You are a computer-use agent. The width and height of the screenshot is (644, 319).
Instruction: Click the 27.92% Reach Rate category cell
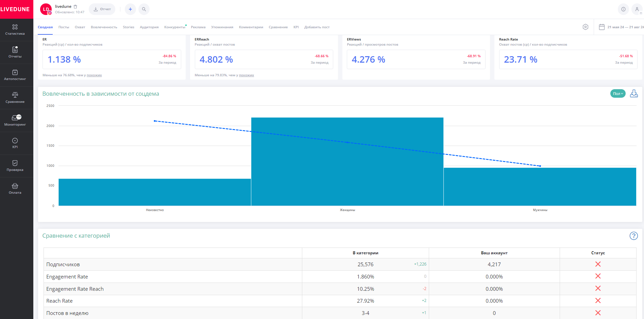366,301
